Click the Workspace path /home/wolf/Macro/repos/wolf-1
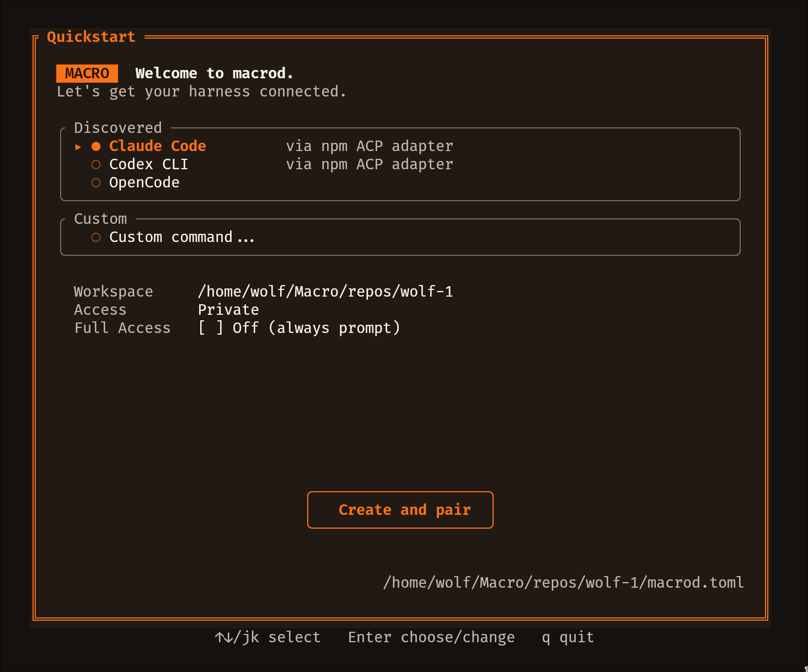Image resolution: width=808 pixels, height=672 pixels. click(x=325, y=292)
